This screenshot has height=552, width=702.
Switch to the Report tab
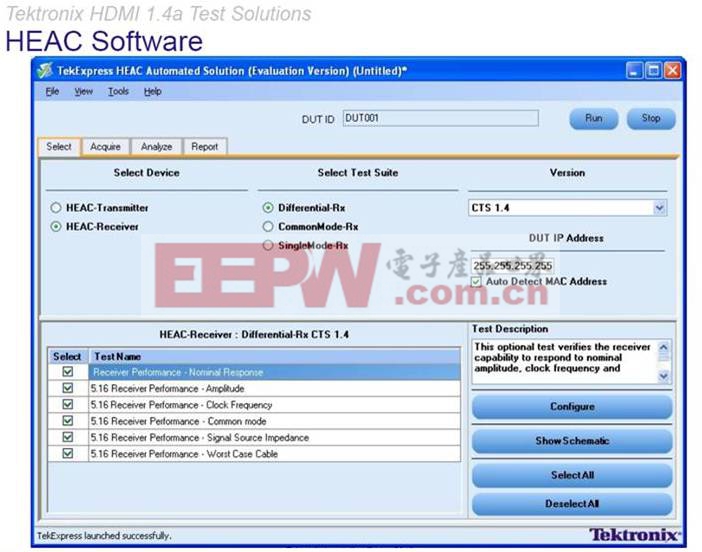tap(205, 147)
